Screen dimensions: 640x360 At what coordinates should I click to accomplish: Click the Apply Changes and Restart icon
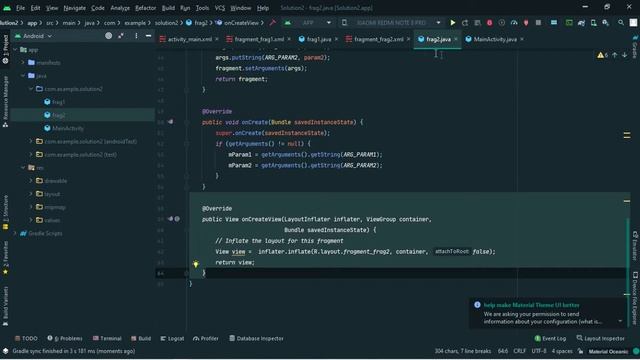click(465, 23)
